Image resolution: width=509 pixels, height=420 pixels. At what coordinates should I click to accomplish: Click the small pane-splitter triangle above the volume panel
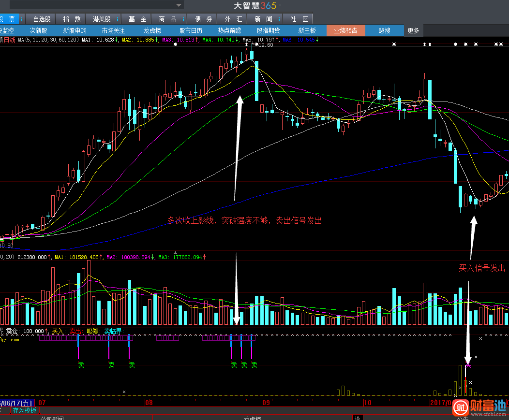click(x=175, y=252)
